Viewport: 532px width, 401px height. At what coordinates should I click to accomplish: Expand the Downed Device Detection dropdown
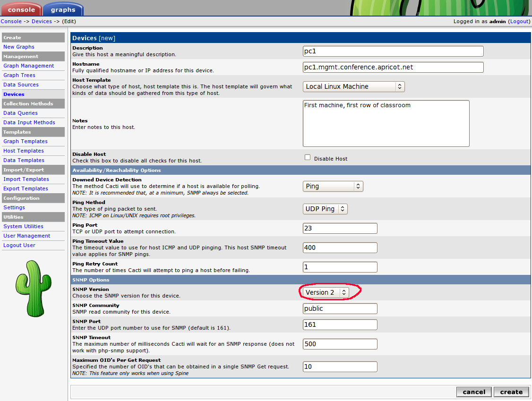333,186
